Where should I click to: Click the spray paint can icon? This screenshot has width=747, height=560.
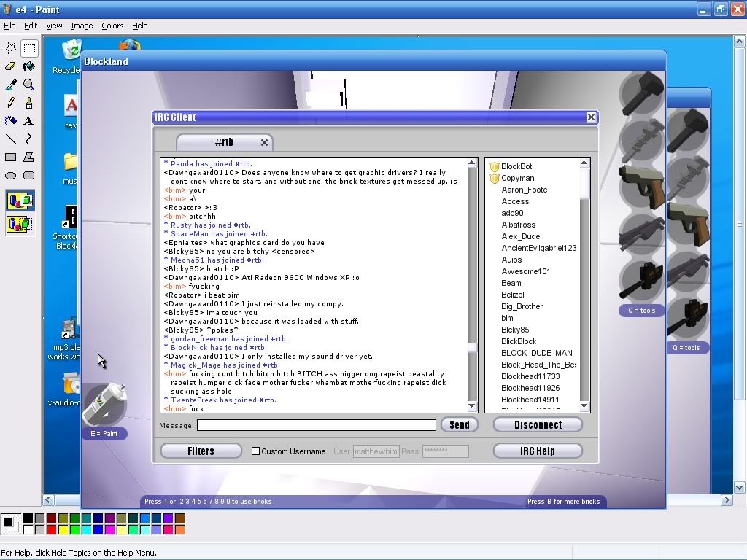(104, 404)
